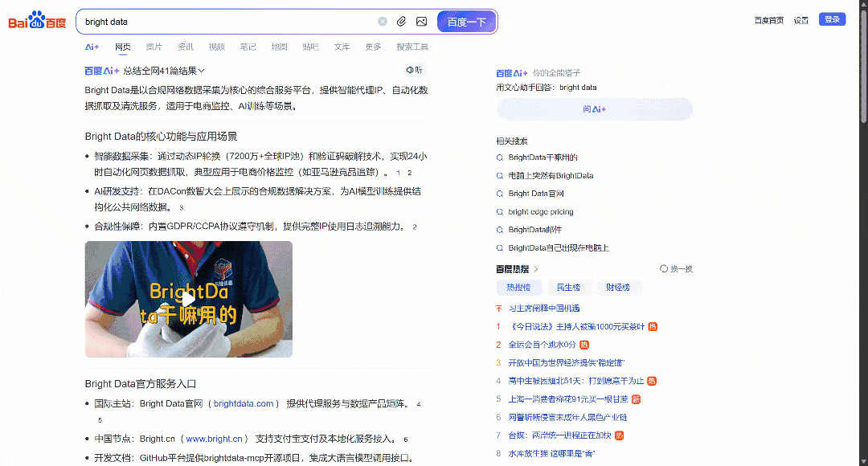Click the paperclip attachment icon
The width and height of the screenshot is (868, 466).
[401, 21]
